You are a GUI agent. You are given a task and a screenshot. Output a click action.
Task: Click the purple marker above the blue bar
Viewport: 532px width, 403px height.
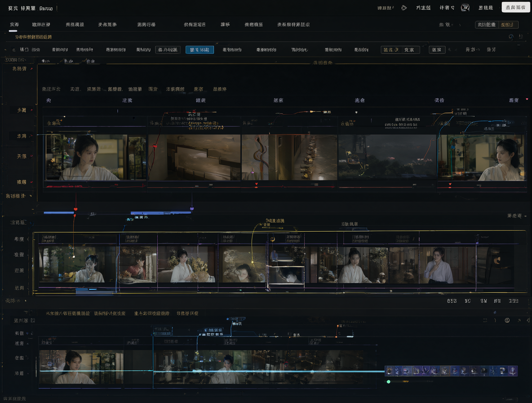coord(192,208)
